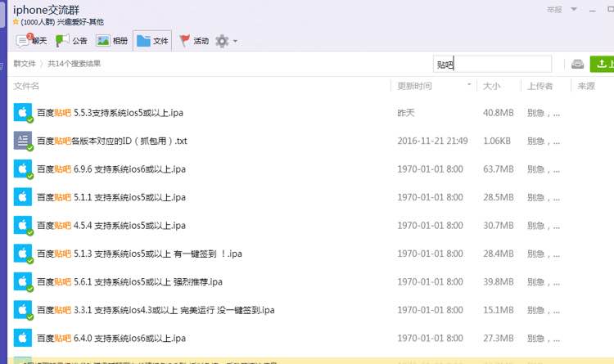Click the 28.5MB size cell

pyautogui.click(x=498, y=197)
